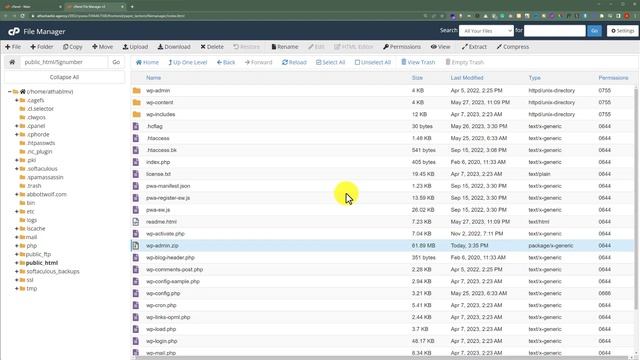Click the wp-includes folder icon

pyautogui.click(x=137, y=114)
